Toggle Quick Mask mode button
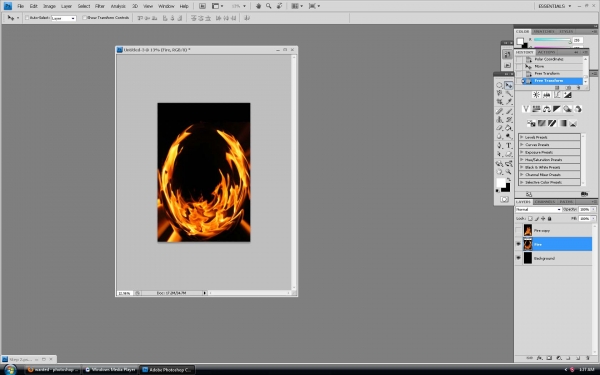This screenshot has height=375, width=600. (504, 199)
